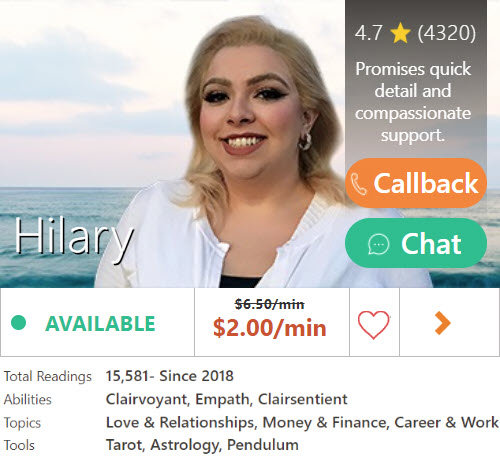
Task: Click the Love & Relationships topics line
Action: pyautogui.click(x=302, y=422)
